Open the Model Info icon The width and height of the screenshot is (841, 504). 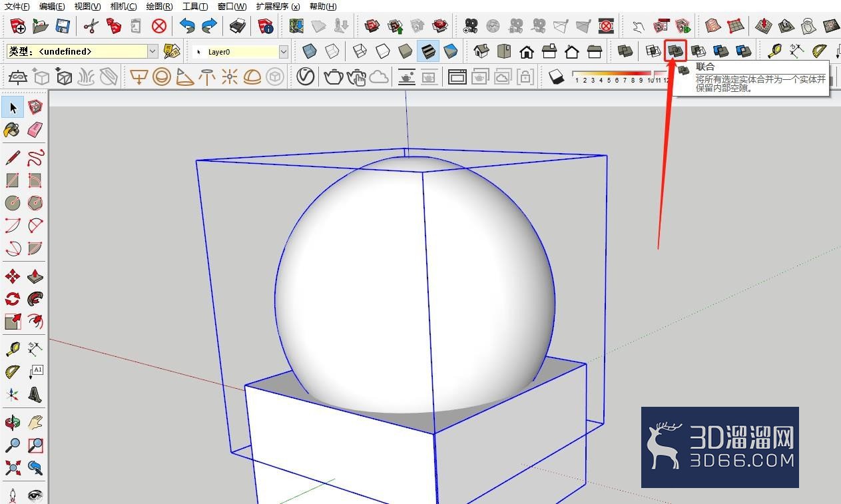point(266,26)
